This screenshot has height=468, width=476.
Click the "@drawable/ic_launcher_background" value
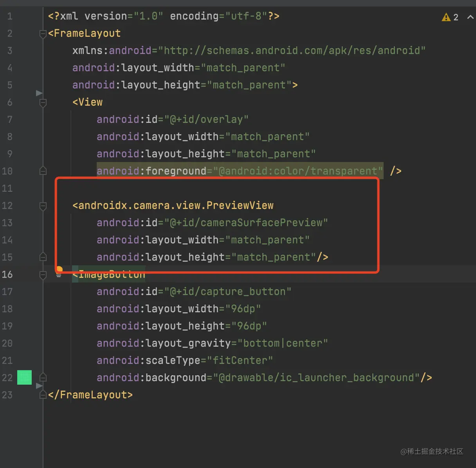pyautogui.click(x=316, y=378)
